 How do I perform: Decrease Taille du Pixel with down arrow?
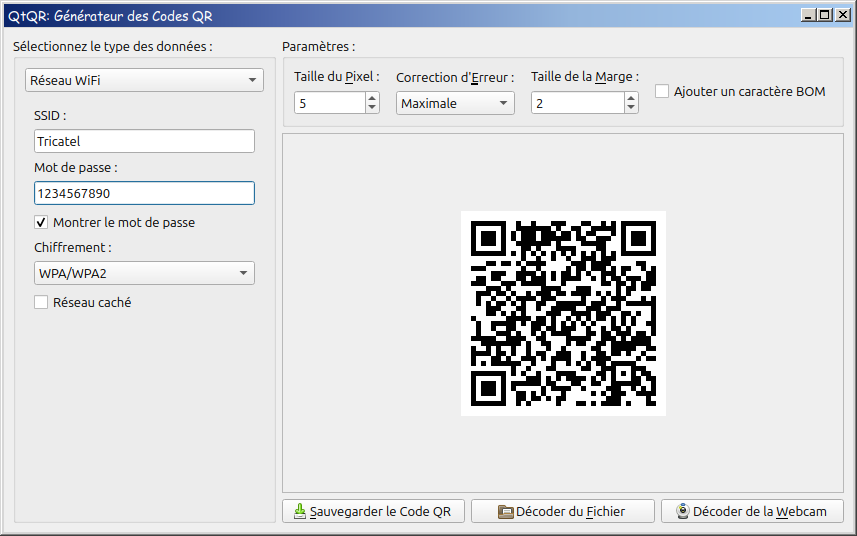point(372,108)
